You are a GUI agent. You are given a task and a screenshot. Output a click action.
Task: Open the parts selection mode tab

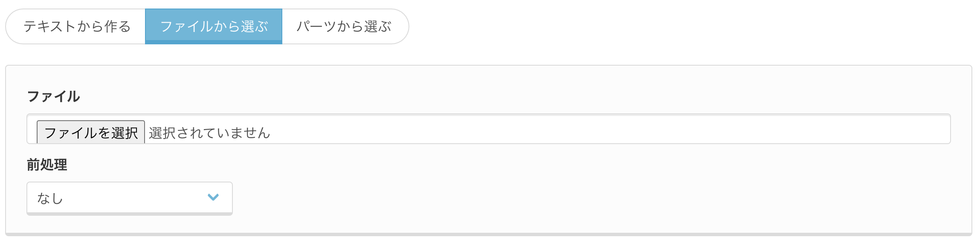345,26
